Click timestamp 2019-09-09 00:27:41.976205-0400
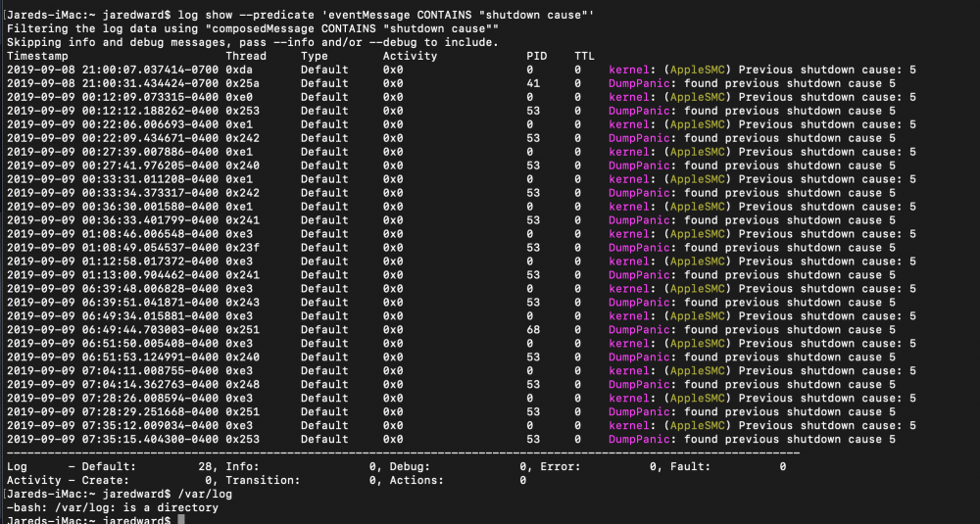Viewport: 980px width, 524px height. pos(113,166)
